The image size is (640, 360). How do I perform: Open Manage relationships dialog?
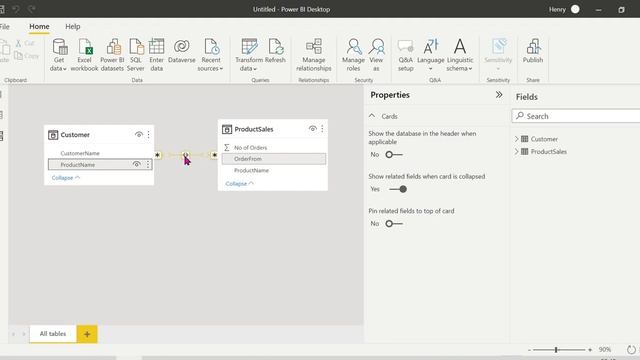pos(313,55)
